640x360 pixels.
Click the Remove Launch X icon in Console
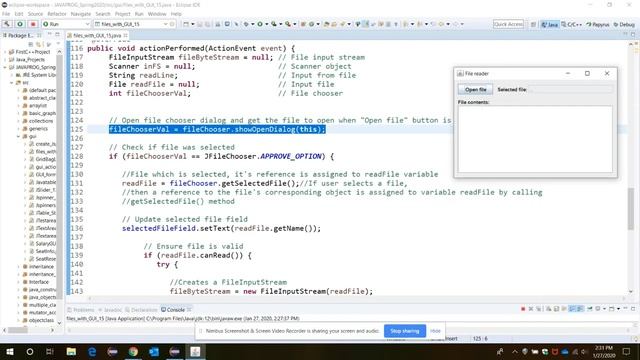click(x=531, y=309)
